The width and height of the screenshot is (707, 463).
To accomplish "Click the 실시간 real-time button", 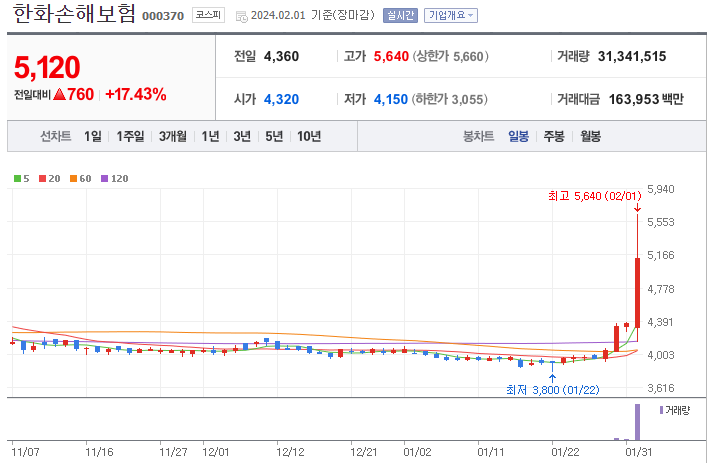I will 400,16.
